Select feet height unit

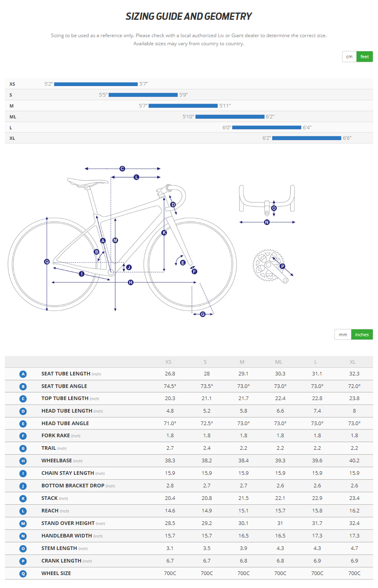pos(365,57)
